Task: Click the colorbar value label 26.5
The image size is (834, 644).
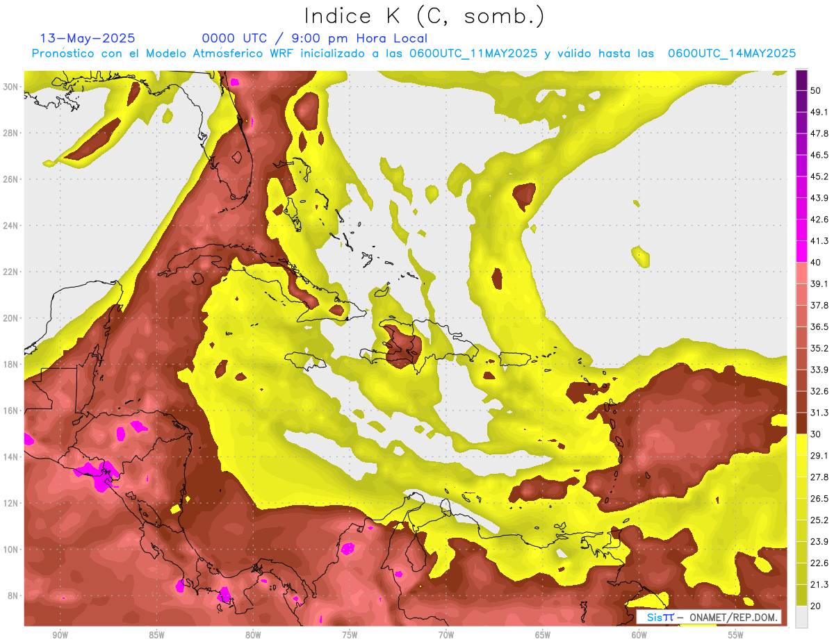Action: (819, 498)
